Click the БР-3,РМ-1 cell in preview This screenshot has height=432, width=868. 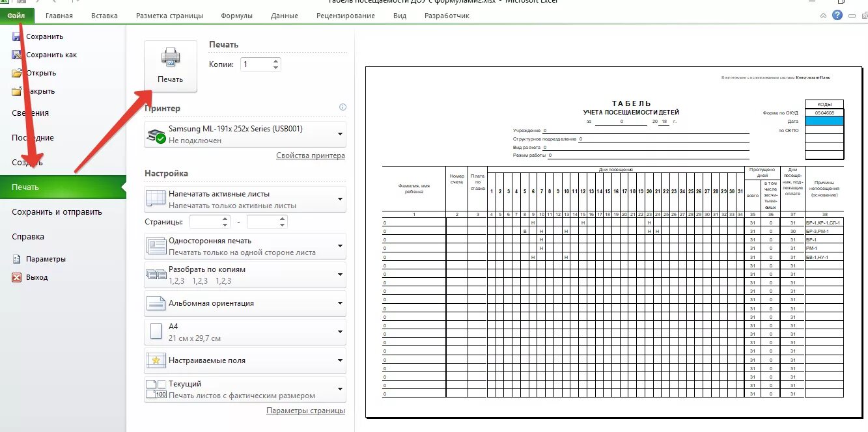[x=824, y=231]
